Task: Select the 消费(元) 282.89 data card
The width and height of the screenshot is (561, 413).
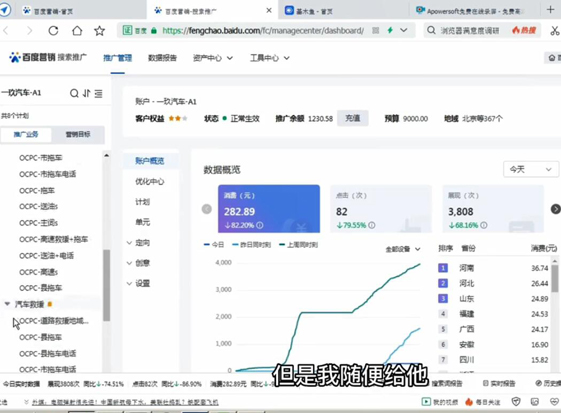Action: 269,209
